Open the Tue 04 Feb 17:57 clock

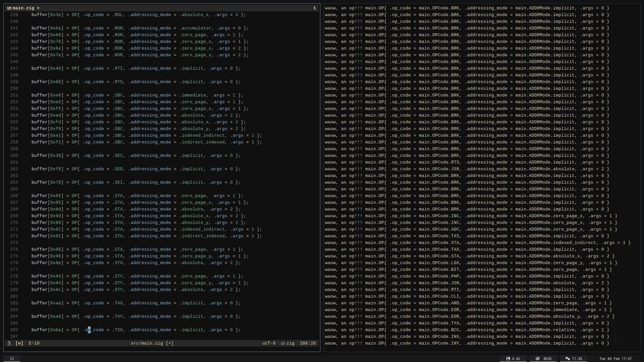pyautogui.click(x=615, y=358)
